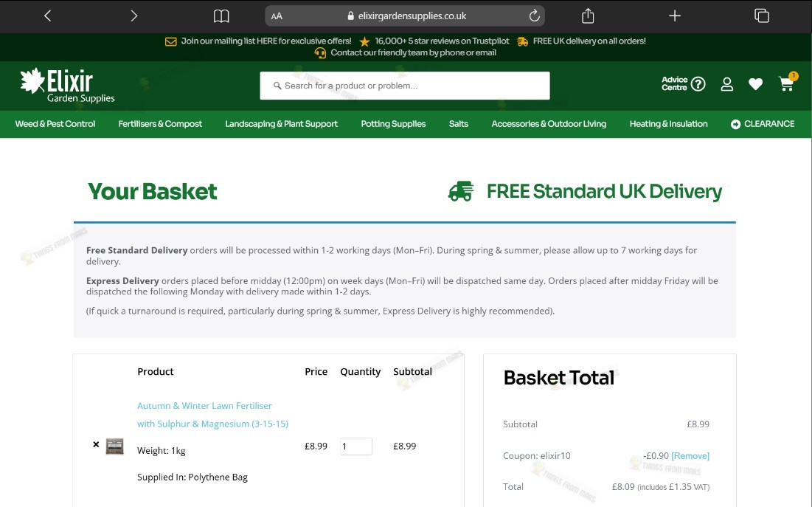Click the fertiliser product thumbnail
The image size is (812, 507).
coord(114,446)
